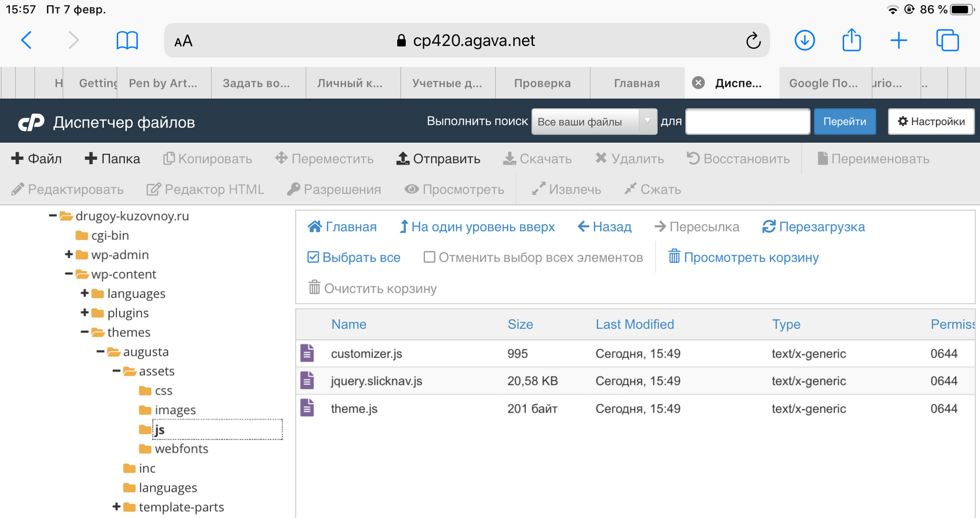
Task: Switch to the Учетные д... tab
Action: coord(447,83)
